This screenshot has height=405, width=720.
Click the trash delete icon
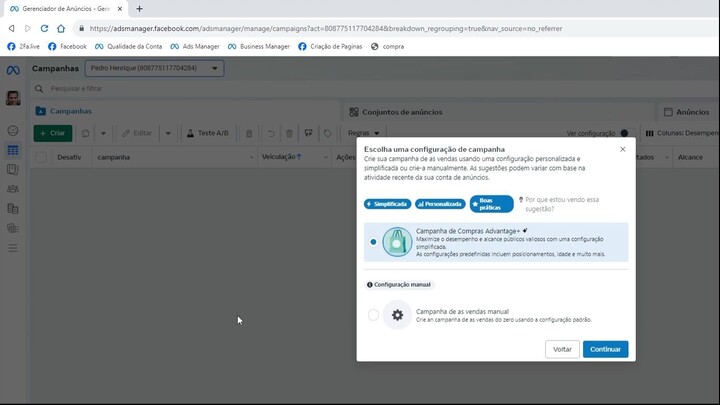[289, 134]
